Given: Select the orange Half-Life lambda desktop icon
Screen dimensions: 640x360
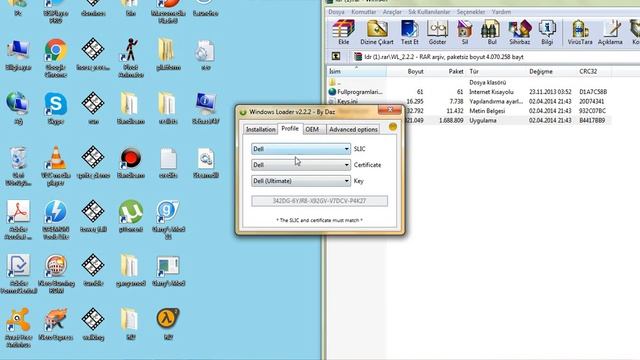Looking at the screenshot, I should click(x=168, y=324).
